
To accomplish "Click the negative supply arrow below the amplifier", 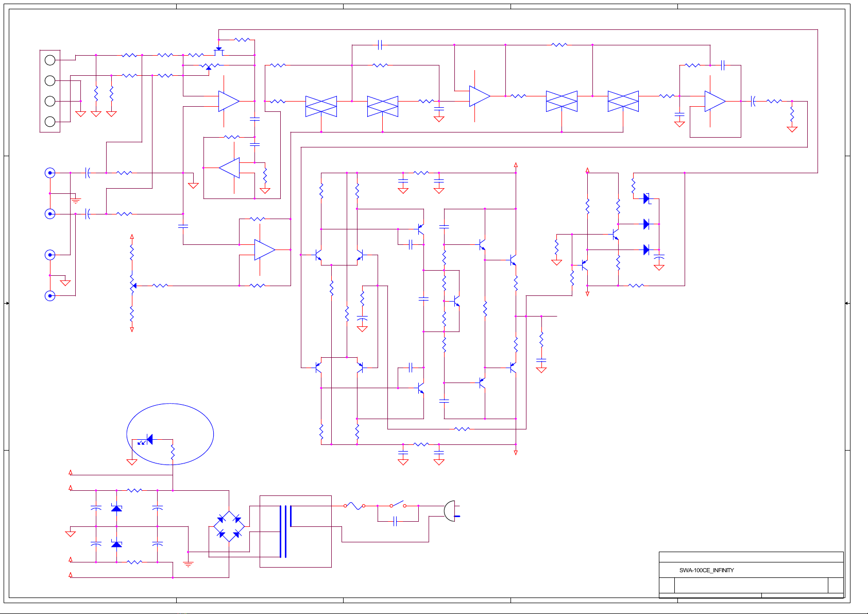I will pos(516,453).
